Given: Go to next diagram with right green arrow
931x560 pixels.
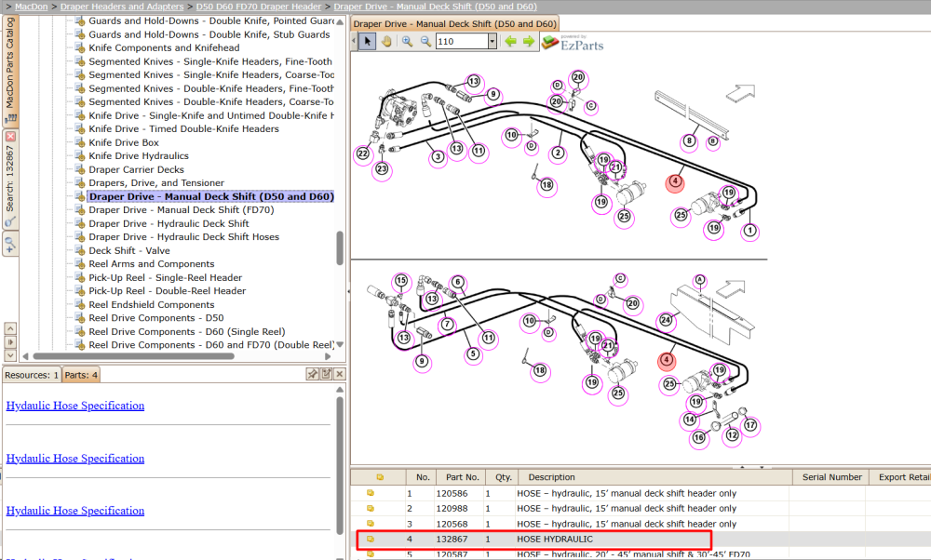Looking at the screenshot, I should click(529, 42).
